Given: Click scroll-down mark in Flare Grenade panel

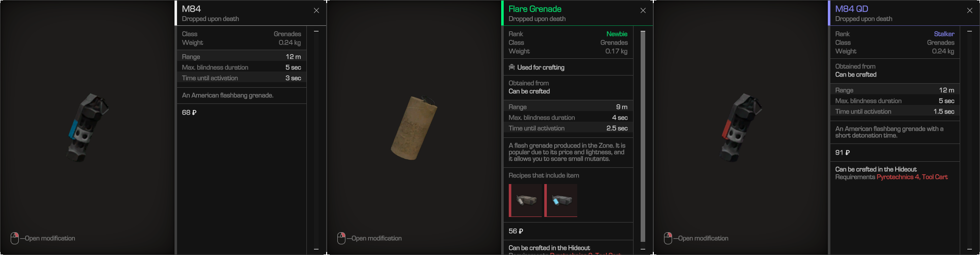Looking at the screenshot, I should (643, 249).
